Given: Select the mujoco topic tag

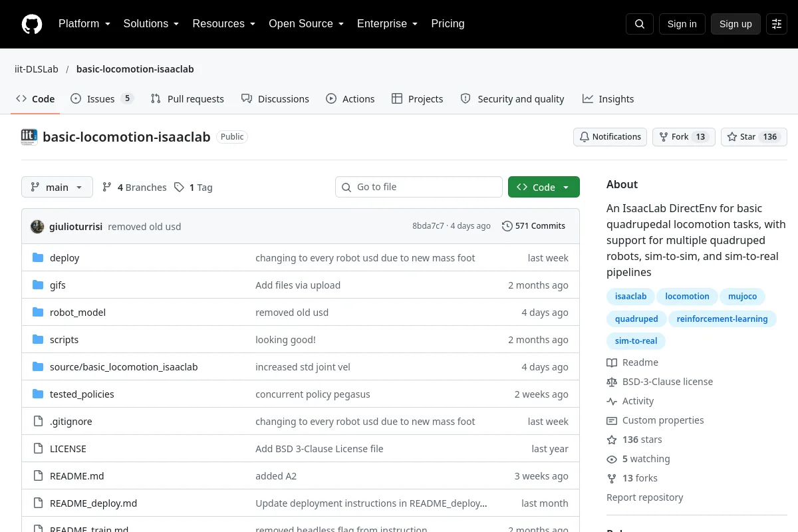Looking at the screenshot, I should 743,297.
